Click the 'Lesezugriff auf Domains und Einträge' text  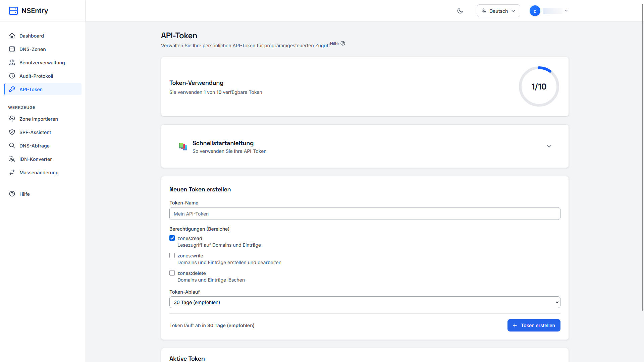219,245
